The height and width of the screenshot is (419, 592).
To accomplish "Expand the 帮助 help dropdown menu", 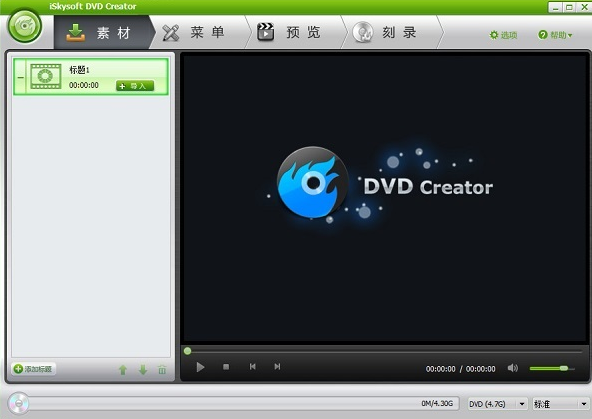I will point(555,35).
